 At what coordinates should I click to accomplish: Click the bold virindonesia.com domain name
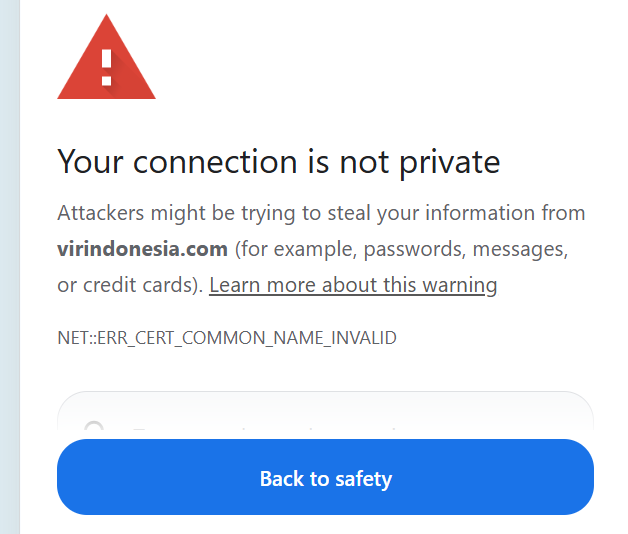[x=143, y=249]
